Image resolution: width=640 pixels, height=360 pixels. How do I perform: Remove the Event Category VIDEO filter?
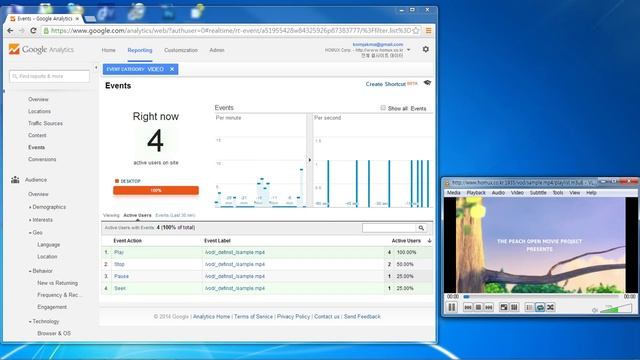point(172,69)
